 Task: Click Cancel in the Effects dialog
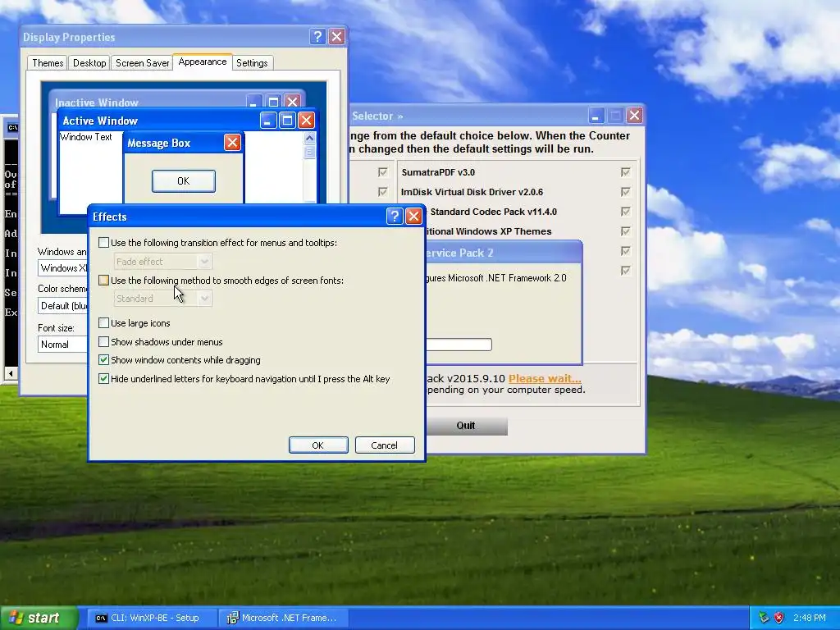click(x=385, y=445)
